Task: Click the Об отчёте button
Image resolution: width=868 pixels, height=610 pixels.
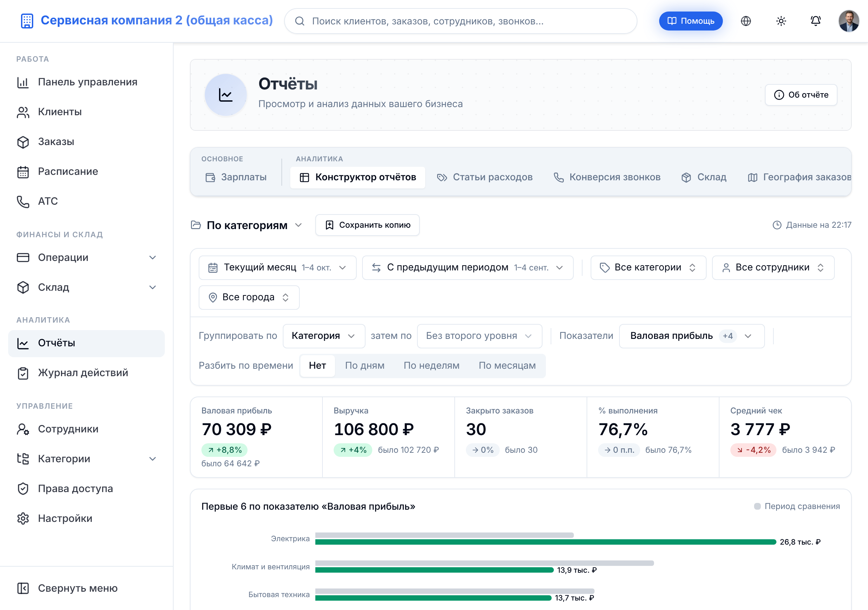Action: point(801,95)
